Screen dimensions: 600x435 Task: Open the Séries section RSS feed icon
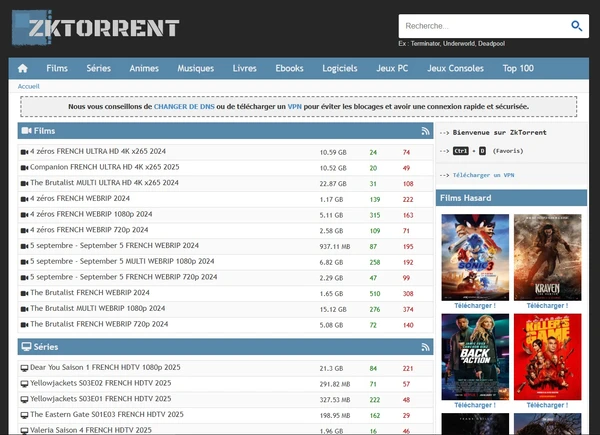pos(425,346)
